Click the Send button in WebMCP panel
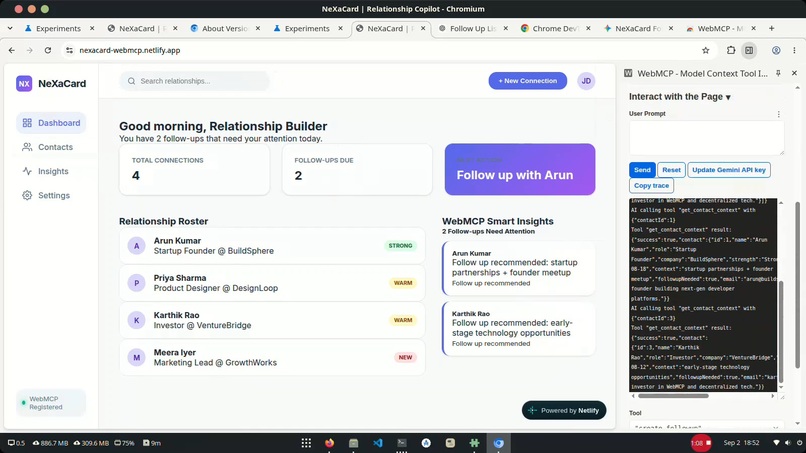 pyautogui.click(x=642, y=170)
